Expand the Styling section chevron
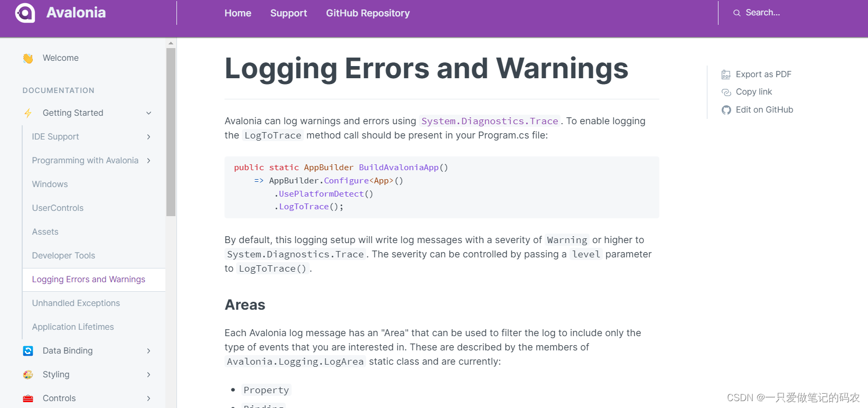Viewport: 868px width, 408px height. coord(149,375)
